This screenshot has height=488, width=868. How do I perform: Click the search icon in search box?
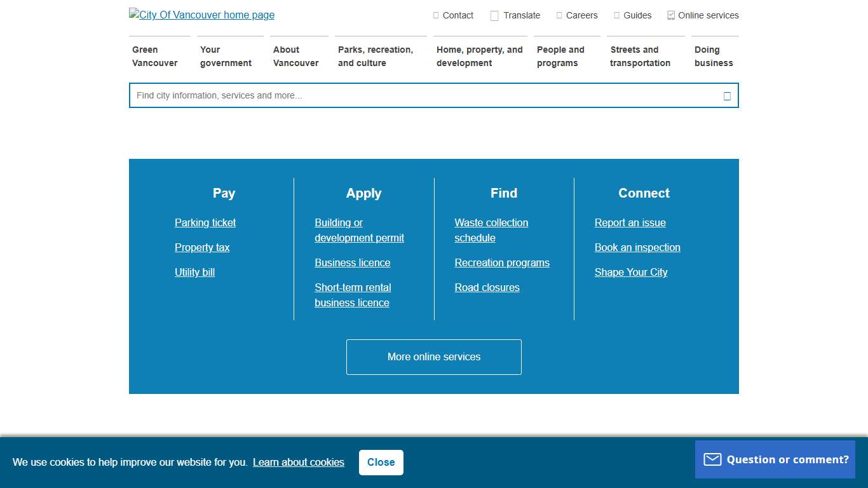coord(727,96)
